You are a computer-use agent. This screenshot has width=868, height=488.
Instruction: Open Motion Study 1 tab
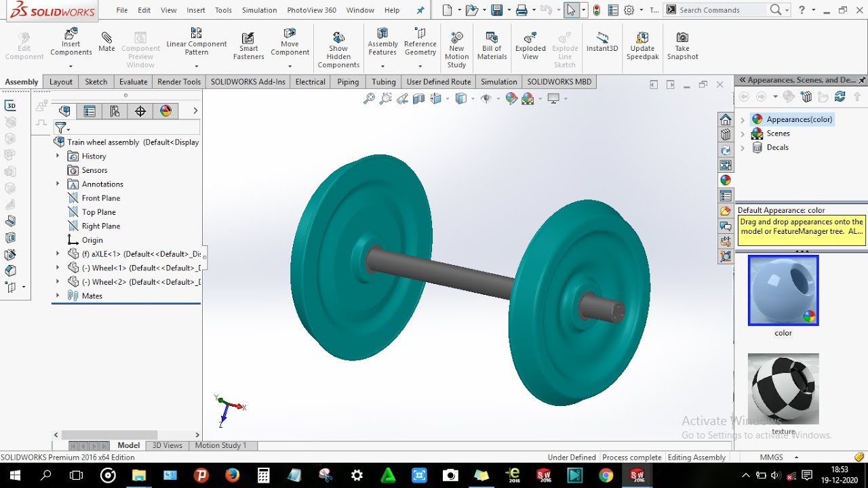(220, 445)
